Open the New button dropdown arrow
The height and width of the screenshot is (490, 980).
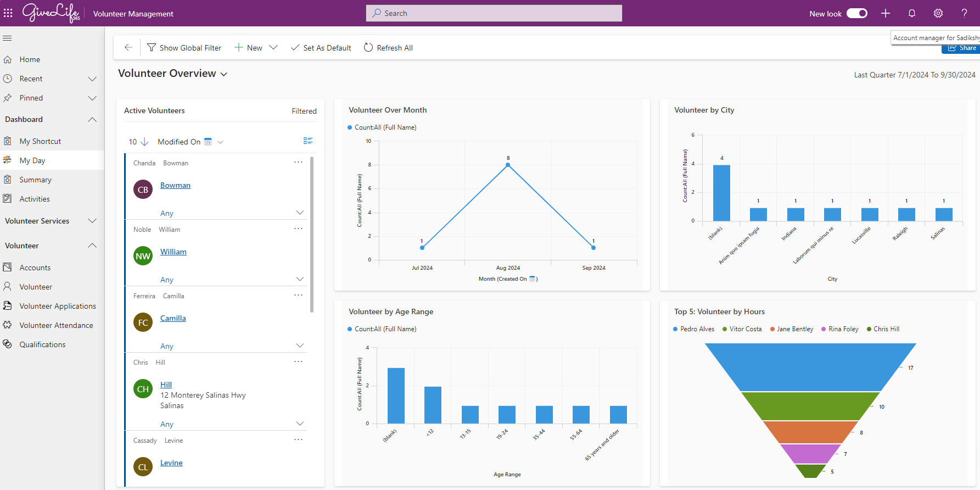[x=273, y=48]
